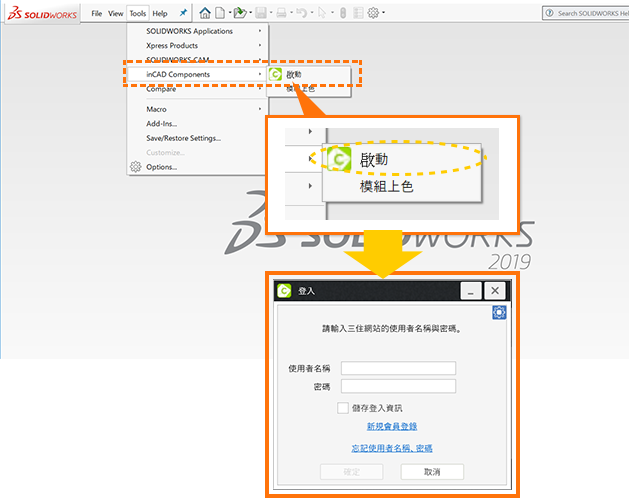Click the Rebuild traffic light icon
Screen dimensions: 629x498
343,13
